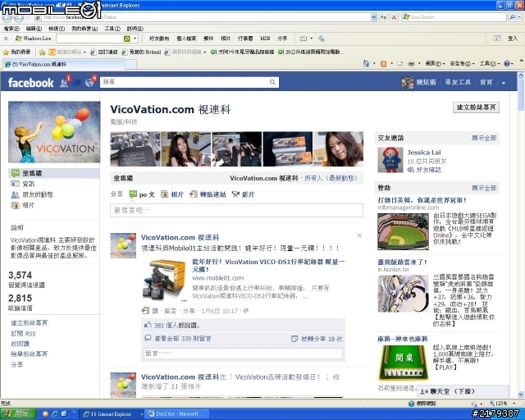The image size is (525, 420).
Task: Click IE Stop button
Action: coord(395,17)
